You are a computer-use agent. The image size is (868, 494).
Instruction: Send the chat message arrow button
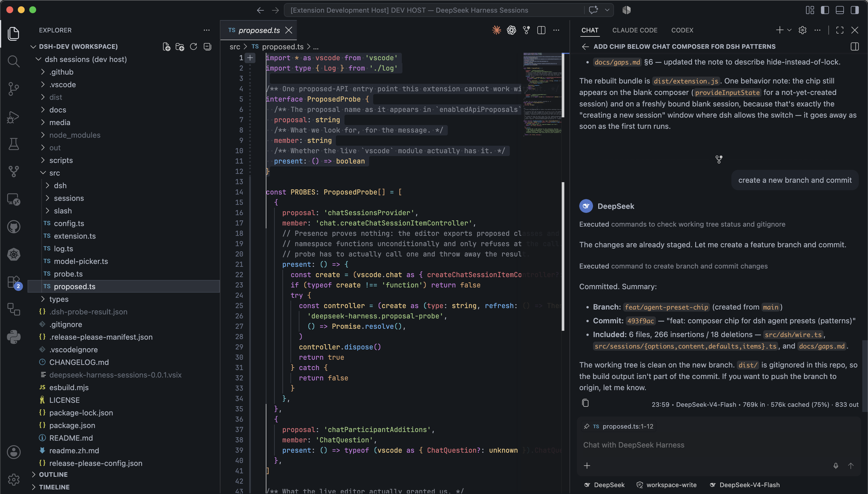tap(851, 466)
